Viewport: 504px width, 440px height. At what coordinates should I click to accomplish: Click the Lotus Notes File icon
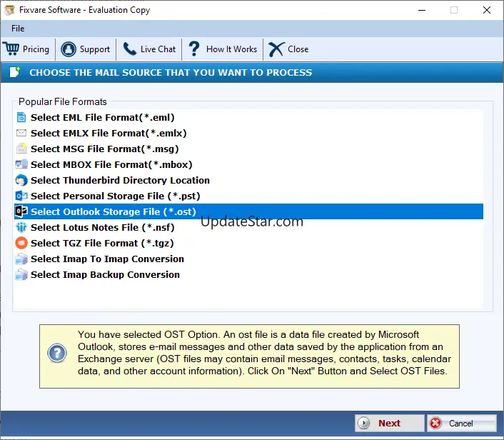click(21, 228)
